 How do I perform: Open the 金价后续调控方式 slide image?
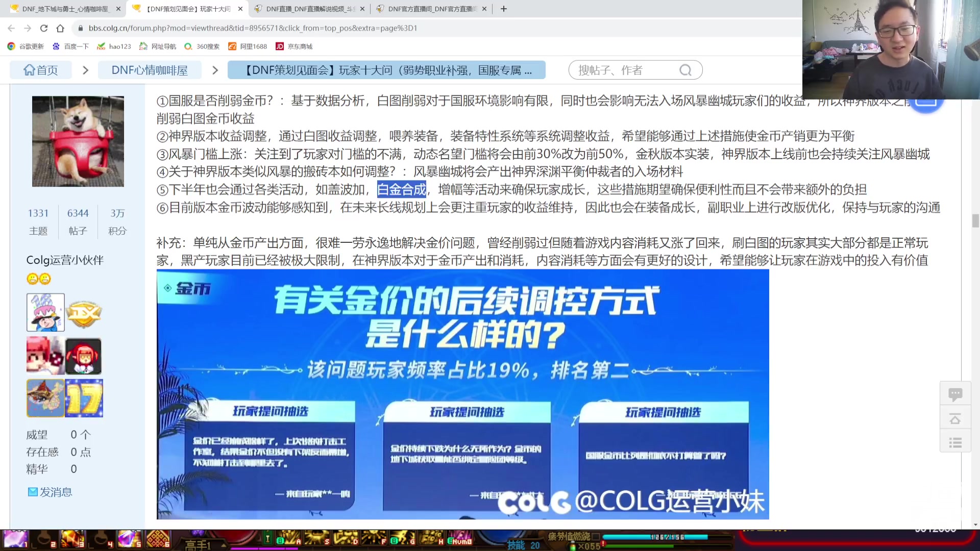(462, 394)
